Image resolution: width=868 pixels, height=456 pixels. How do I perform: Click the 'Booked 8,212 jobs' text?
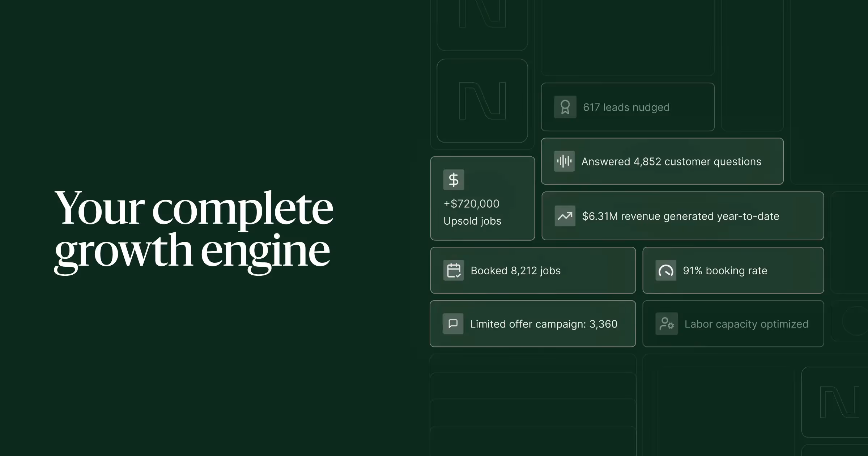(x=515, y=271)
